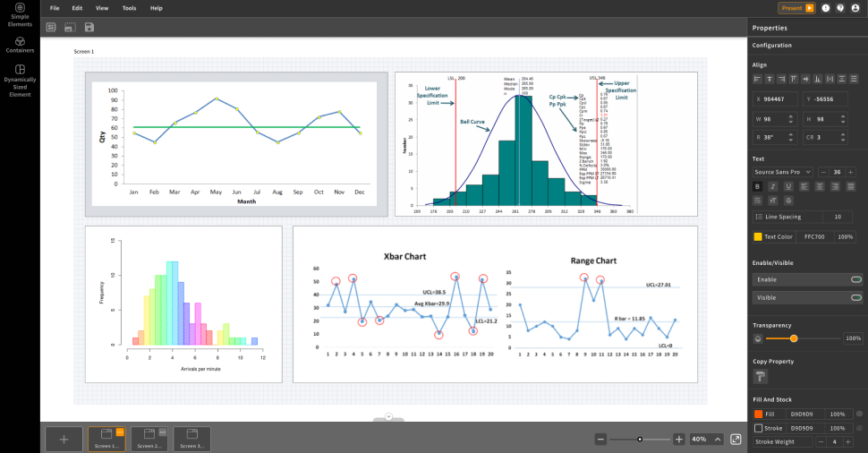Image resolution: width=868 pixels, height=453 pixels.
Task: Open the help question mark icon
Action: coord(840,8)
